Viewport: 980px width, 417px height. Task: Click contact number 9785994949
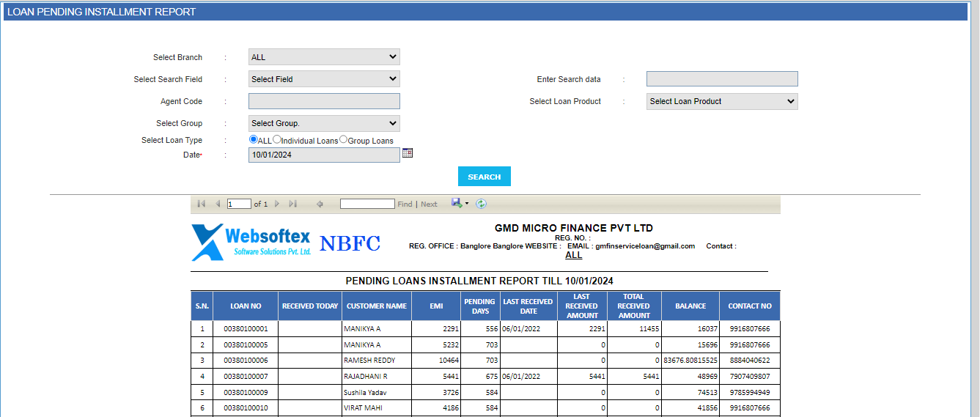750,393
